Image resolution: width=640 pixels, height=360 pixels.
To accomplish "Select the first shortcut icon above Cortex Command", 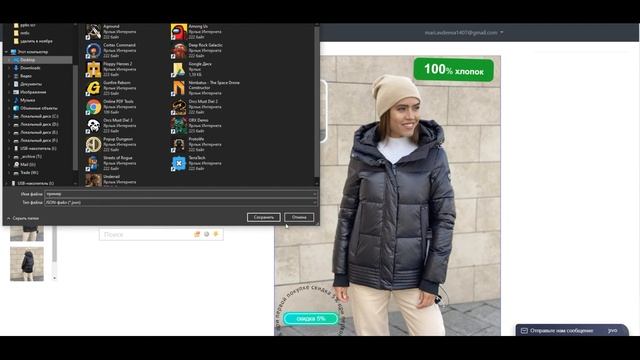I will [x=93, y=31].
